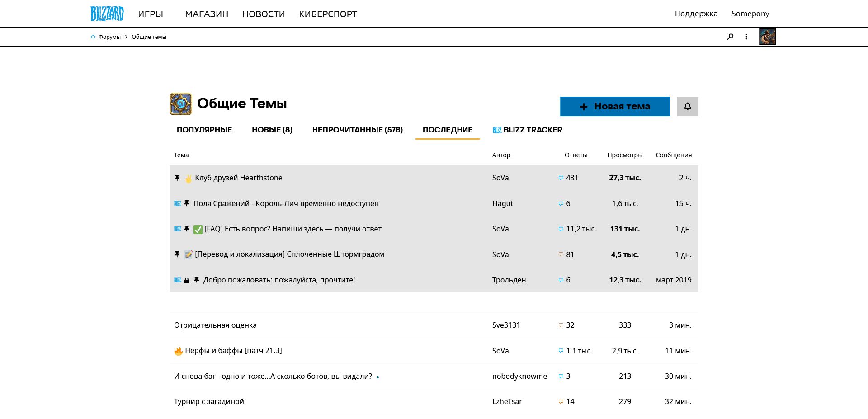Open the Somepony account menu
868x419 pixels.
(x=750, y=14)
